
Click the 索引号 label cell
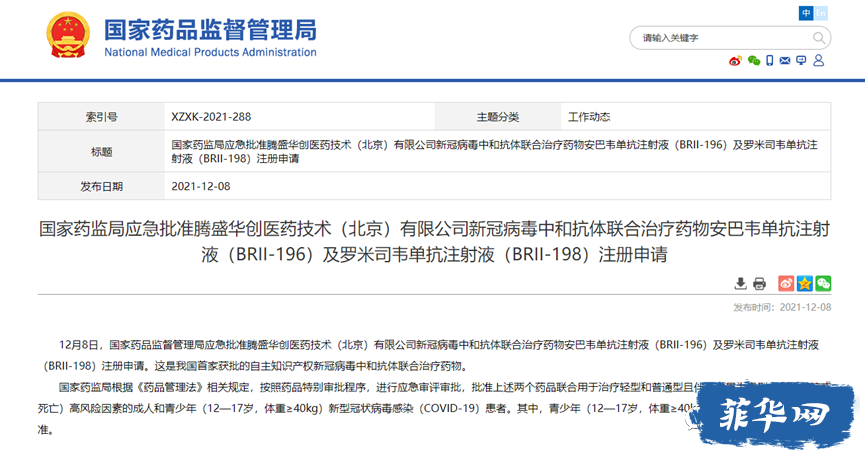102,117
